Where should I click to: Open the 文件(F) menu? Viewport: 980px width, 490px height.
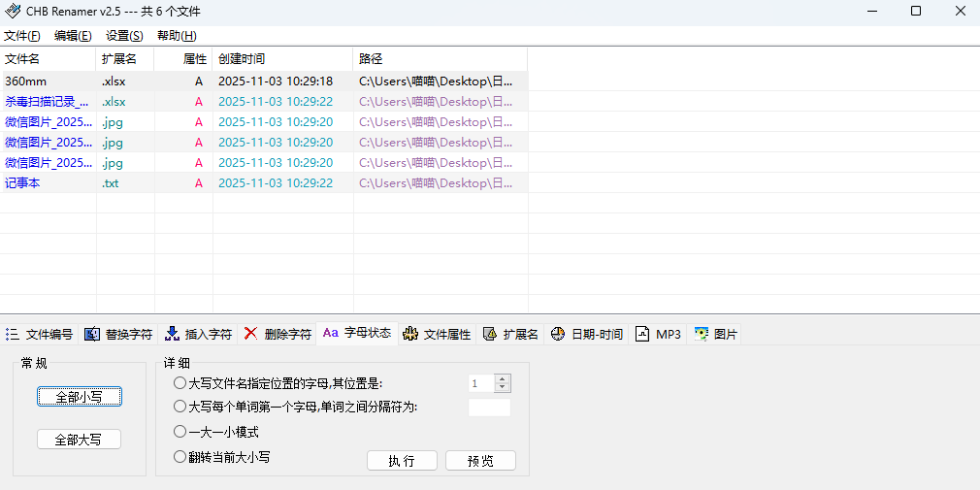point(22,36)
